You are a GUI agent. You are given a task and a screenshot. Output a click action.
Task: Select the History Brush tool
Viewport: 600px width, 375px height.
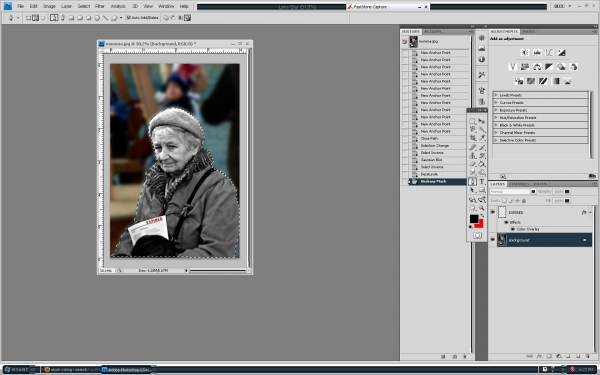482,156
